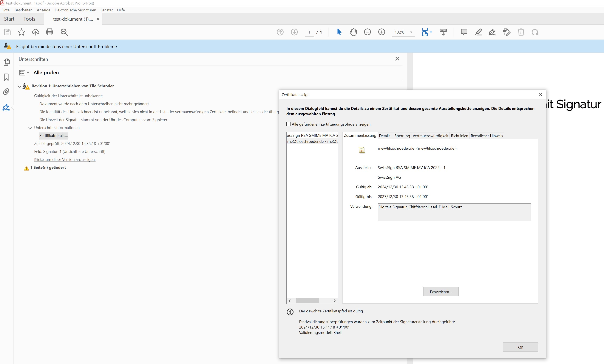The height and width of the screenshot is (364, 604).
Task: Click the certificate list horizontal scrollbar
Action: (x=312, y=301)
